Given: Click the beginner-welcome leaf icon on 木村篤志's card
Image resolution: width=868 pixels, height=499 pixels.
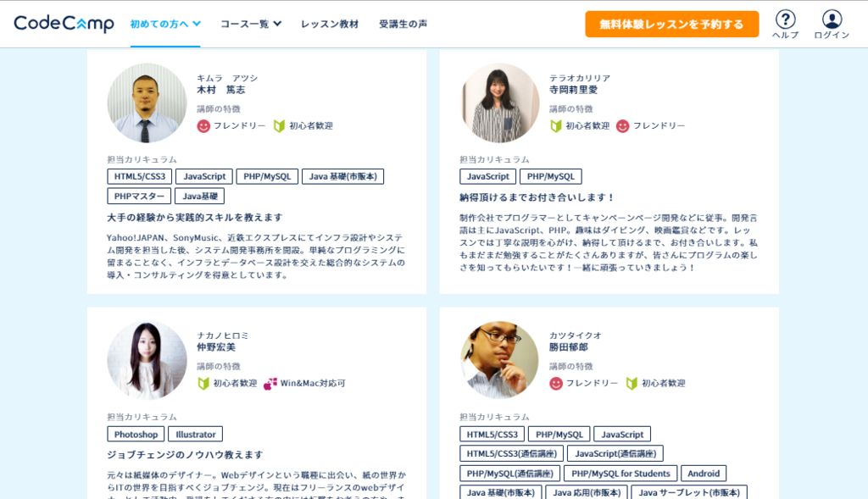Looking at the screenshot, I should 279,126.
